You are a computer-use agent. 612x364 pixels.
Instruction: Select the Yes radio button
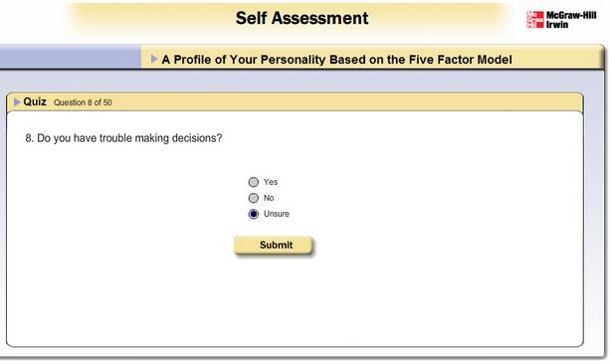(x=254, y=182)
